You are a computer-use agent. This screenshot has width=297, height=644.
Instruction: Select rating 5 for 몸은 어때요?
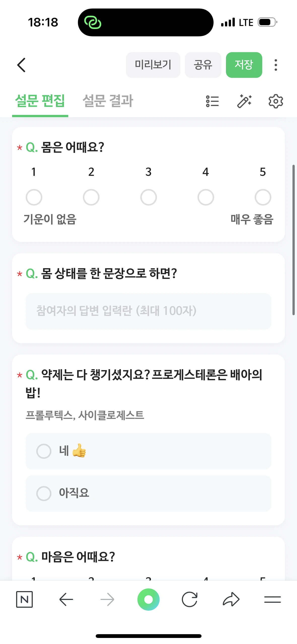click(x=263, y=197)
